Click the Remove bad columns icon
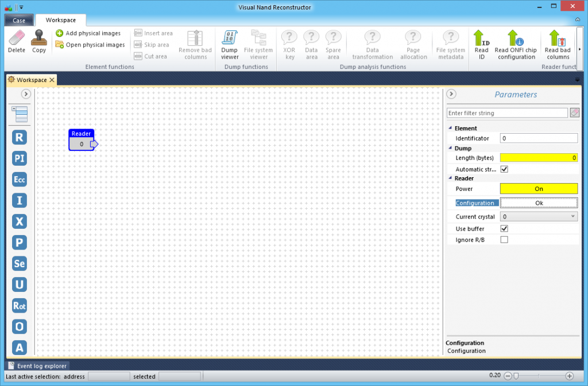Image resolution: width=588 pixels, height=386 pixels. [x=195, y=37]
